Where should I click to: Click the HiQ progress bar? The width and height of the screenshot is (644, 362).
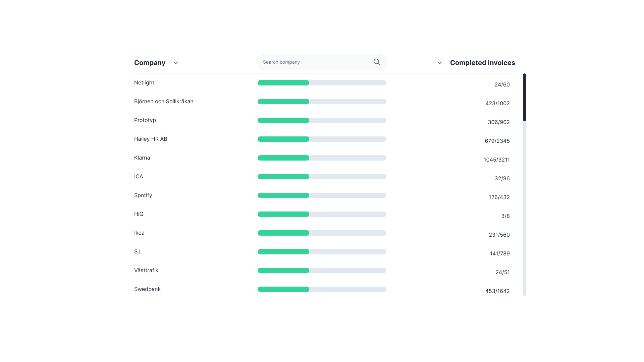(x=322, y=214)
